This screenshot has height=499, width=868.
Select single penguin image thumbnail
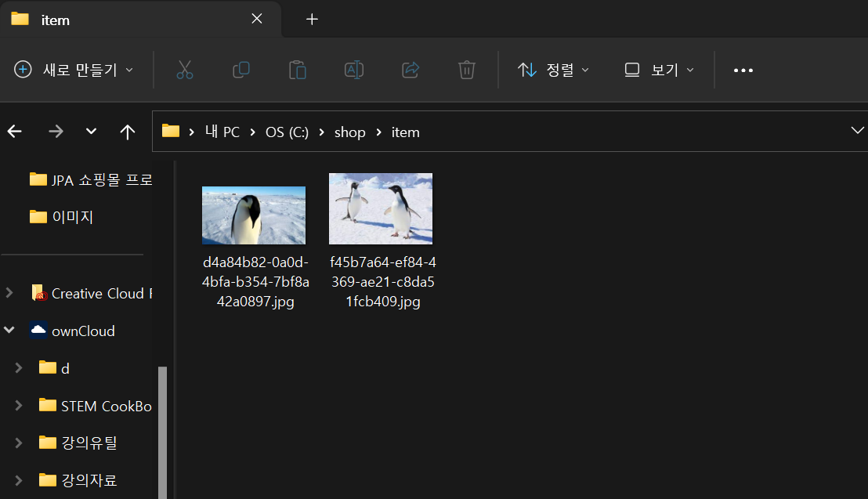click(x=254, y=215)
